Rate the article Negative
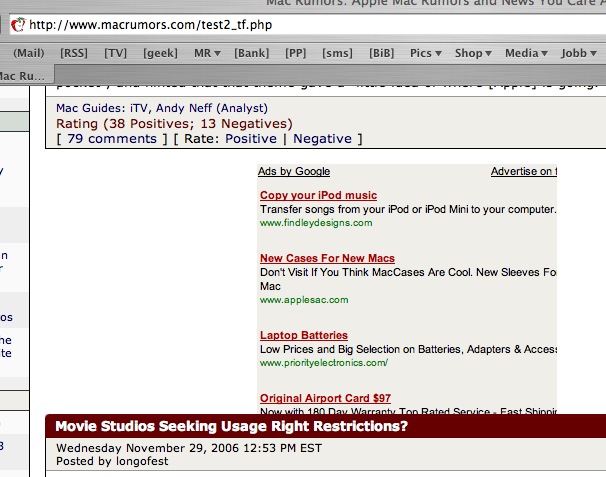 tap(322, 139)
